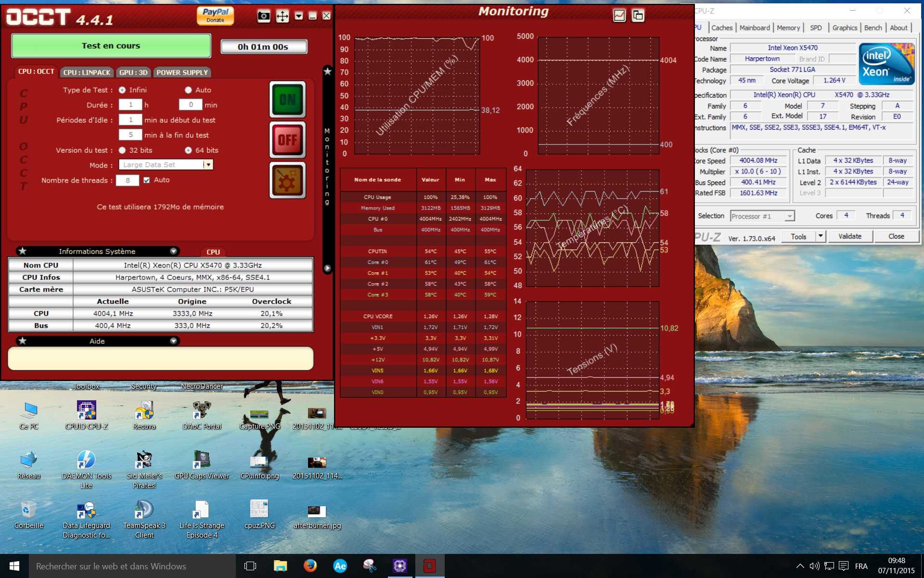Toggle the Auto threads checkbox

point(147,180)
